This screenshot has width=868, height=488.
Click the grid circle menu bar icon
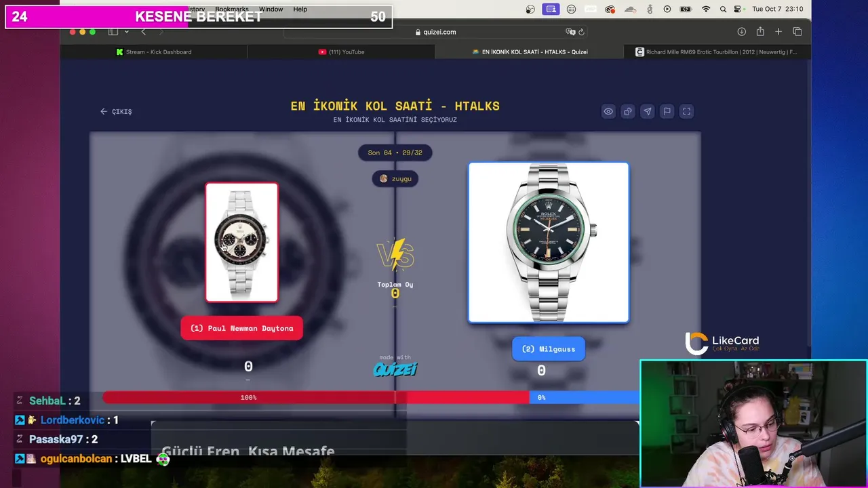[x=571, y=9]
